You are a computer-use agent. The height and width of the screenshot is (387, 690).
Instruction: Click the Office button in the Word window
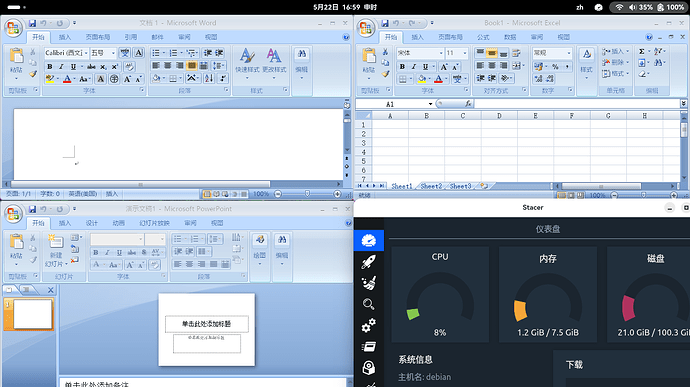13,28
